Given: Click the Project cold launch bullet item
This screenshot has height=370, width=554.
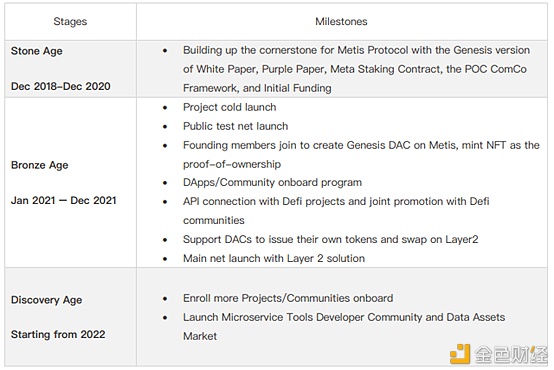Looking at the screenshot, I should click(230, 107).
